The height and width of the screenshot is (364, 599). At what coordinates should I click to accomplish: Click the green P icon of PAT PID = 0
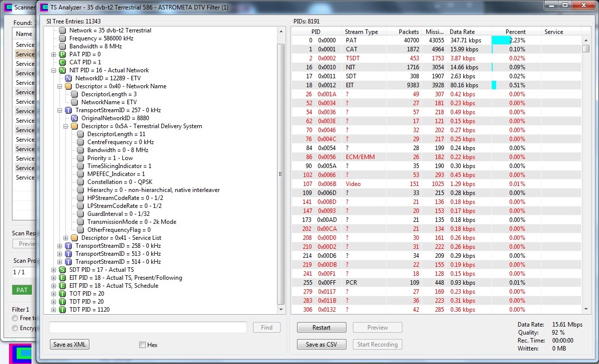tap(62, 54)
